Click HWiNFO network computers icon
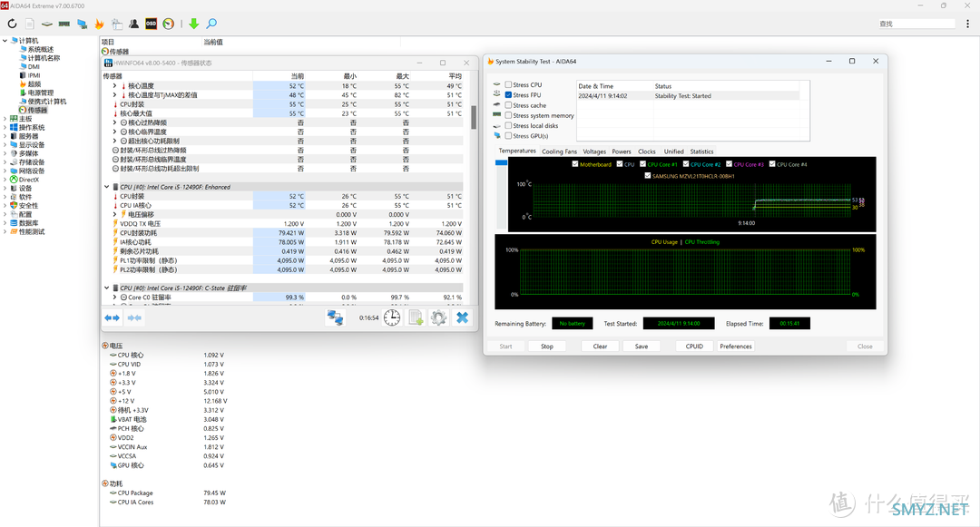This screenshot has height=527, width=980. click(335, 317)
